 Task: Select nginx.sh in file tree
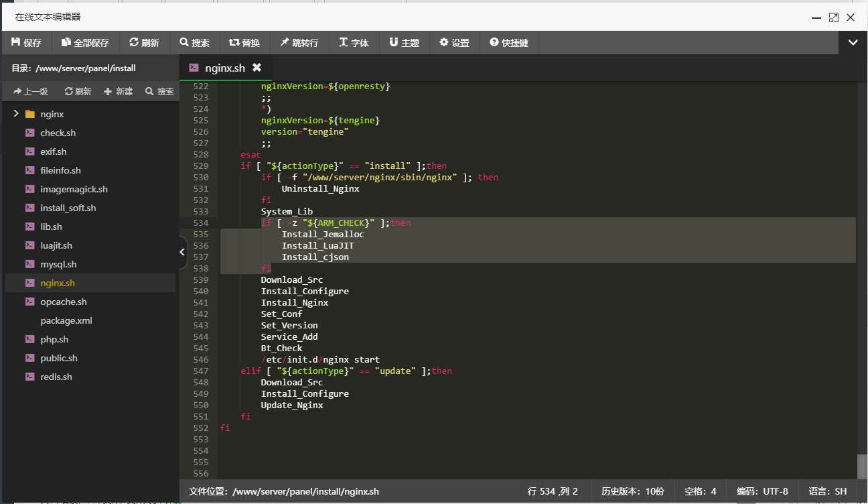pos(58,283)
